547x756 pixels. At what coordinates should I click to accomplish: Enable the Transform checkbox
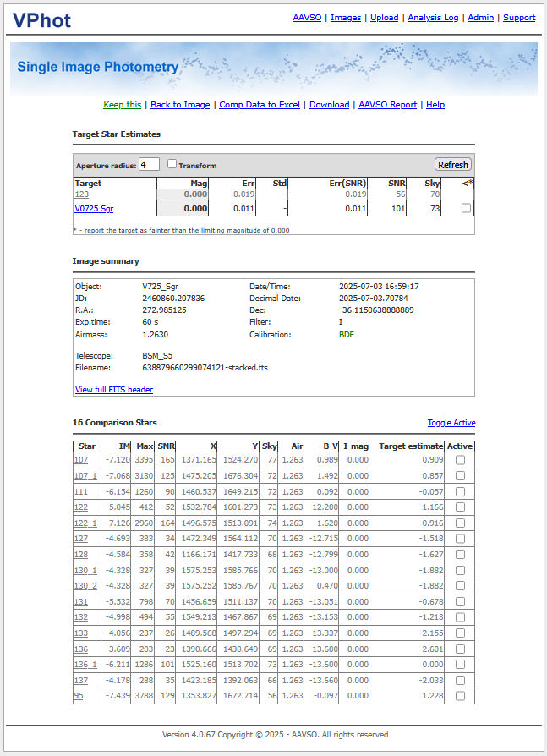(x=172, y=164)
